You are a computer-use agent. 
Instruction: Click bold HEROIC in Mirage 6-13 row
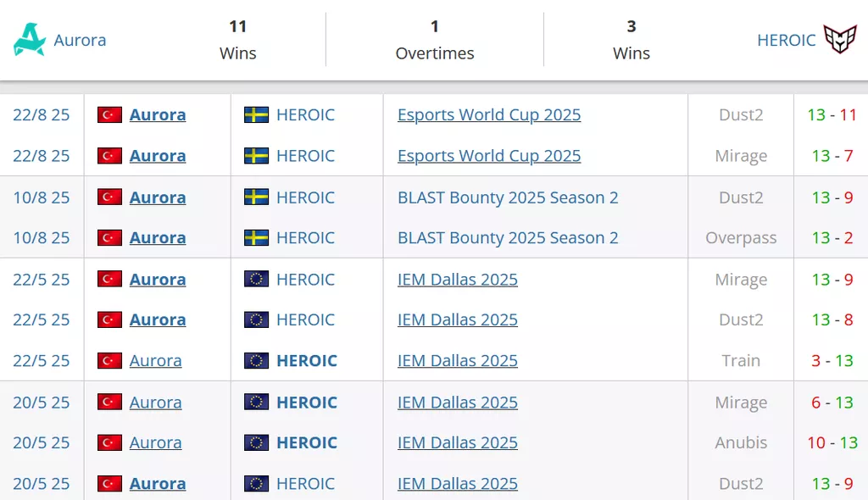(307, 403)
